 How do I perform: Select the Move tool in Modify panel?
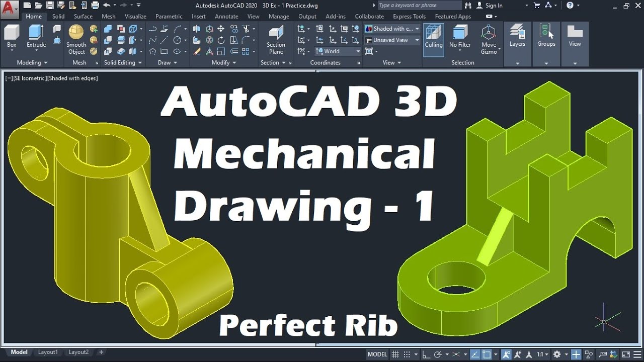[221, 29]
